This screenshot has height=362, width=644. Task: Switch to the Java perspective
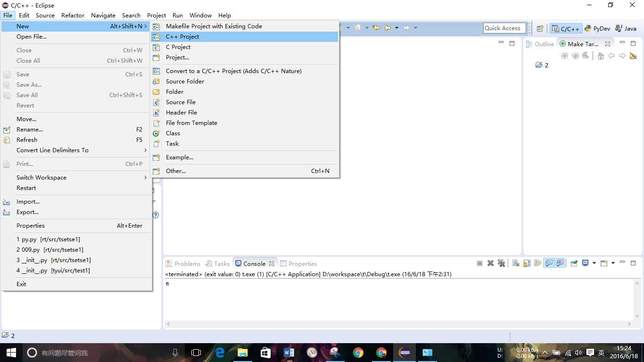coord(626,29)
